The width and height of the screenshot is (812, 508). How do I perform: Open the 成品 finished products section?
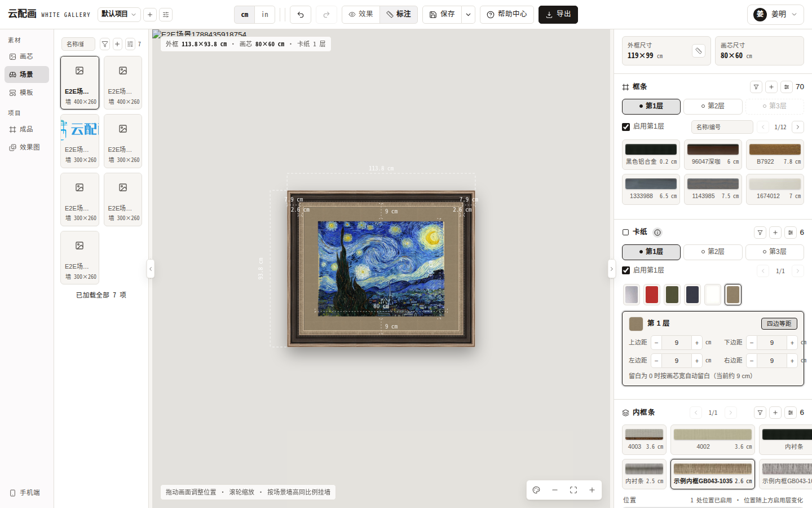27,129
